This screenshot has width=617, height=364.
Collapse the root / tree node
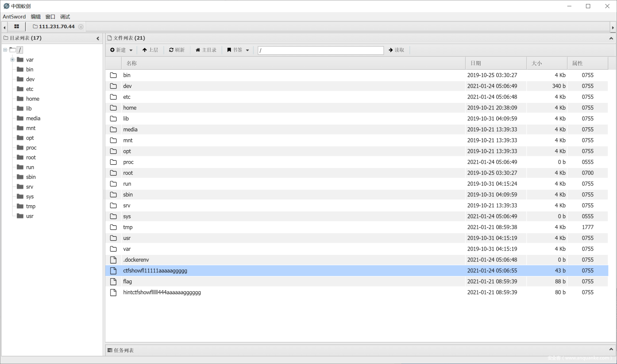5,50
